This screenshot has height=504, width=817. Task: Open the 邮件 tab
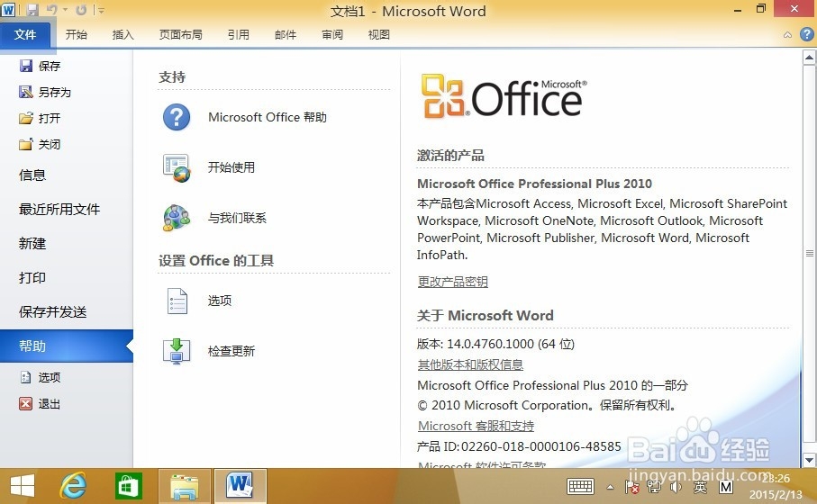coord(285,35)
